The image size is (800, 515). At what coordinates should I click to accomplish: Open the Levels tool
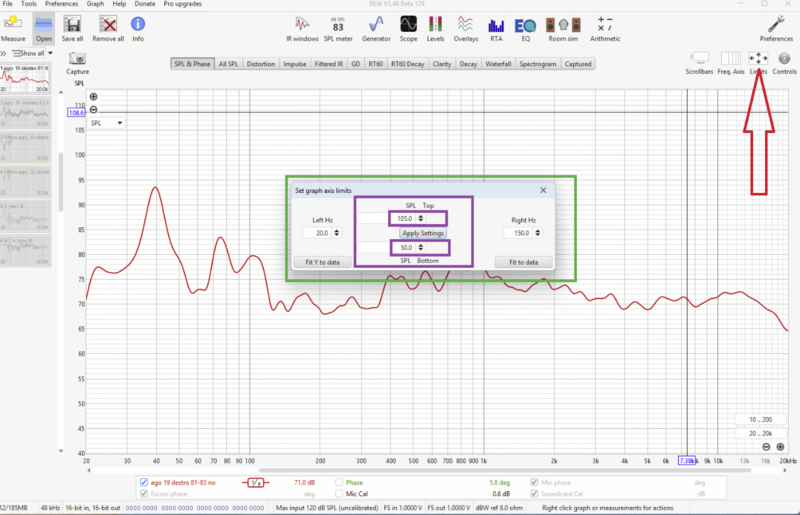pyautogui.click(x=435, y=29)
